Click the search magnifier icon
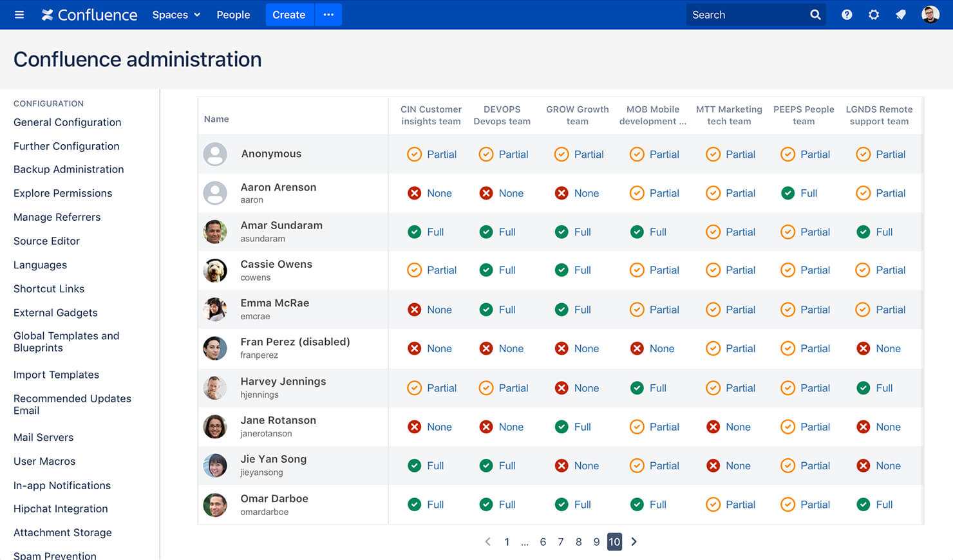Screen dimensions: 953x560 click(815, 15)
